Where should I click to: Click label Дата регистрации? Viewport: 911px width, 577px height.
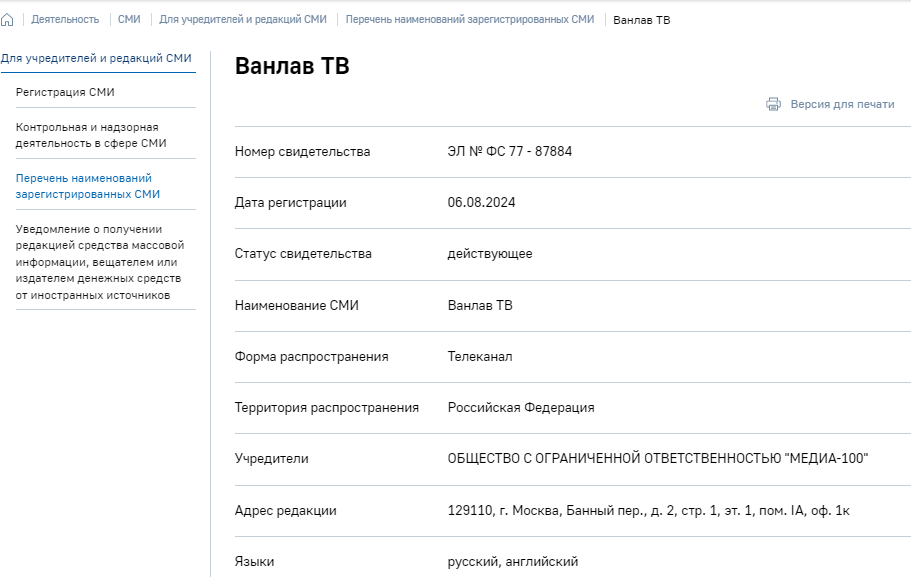290,203
